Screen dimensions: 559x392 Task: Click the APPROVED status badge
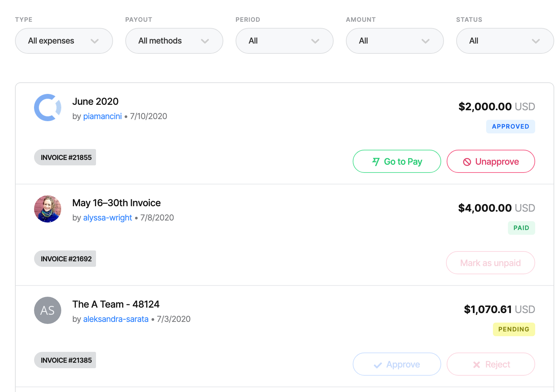(x=510, y=126)
